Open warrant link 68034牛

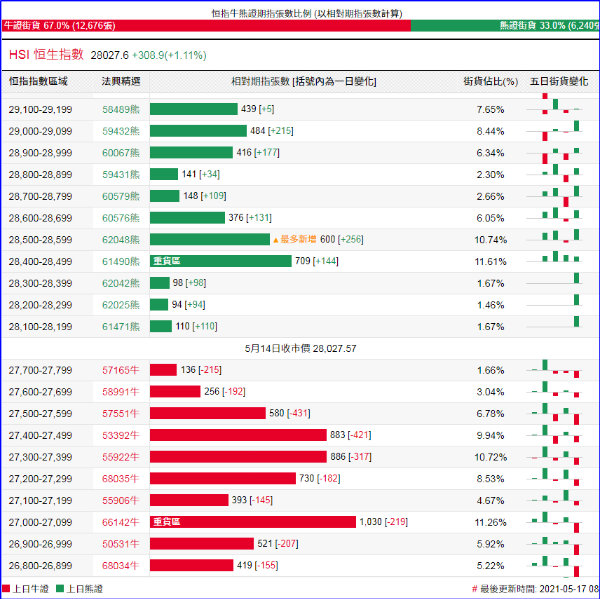(x=121, y=565)
